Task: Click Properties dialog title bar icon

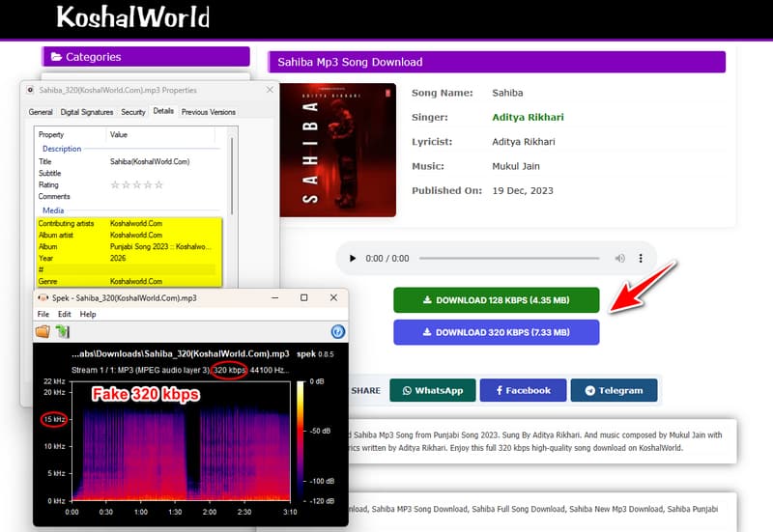Action: coord(30,90)
